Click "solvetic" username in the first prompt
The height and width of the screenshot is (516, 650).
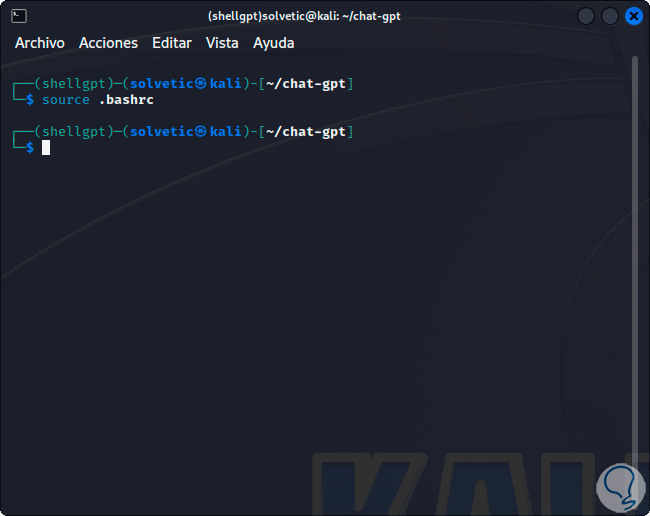(x=162, y=83)
